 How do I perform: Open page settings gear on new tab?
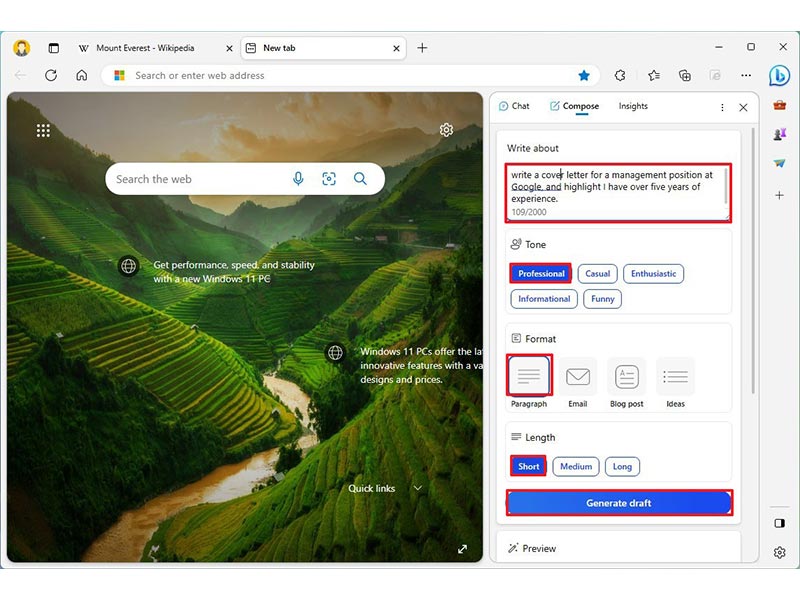coord(446,130)
